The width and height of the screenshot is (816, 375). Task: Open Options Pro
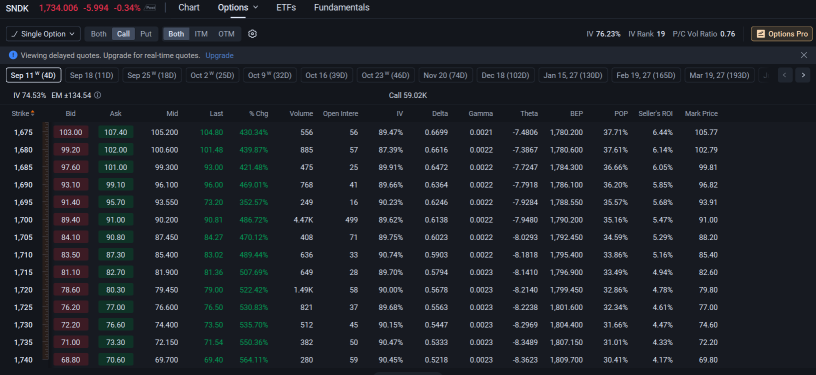pyautogui.click(x=782, y=34)
